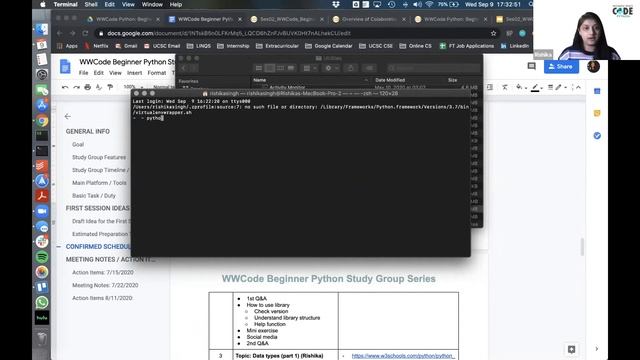Jump to Meeting Notes: 7/22/2020

point(105,285)
